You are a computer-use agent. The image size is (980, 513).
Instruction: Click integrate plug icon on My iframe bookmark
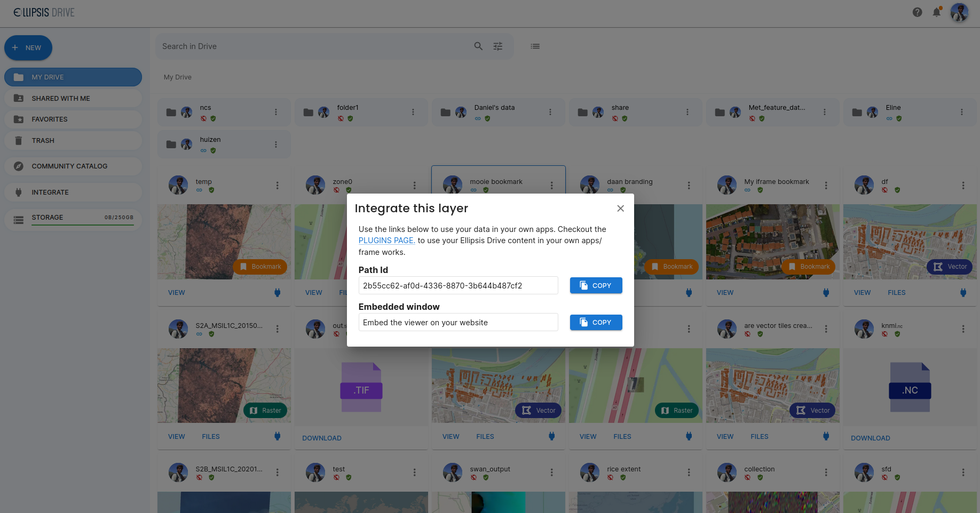point(826,292)
